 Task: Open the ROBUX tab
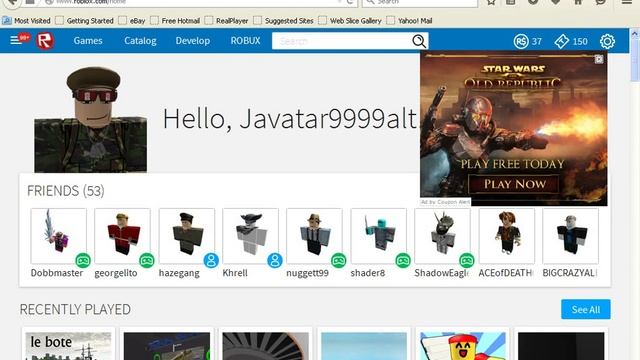[245, 41]
